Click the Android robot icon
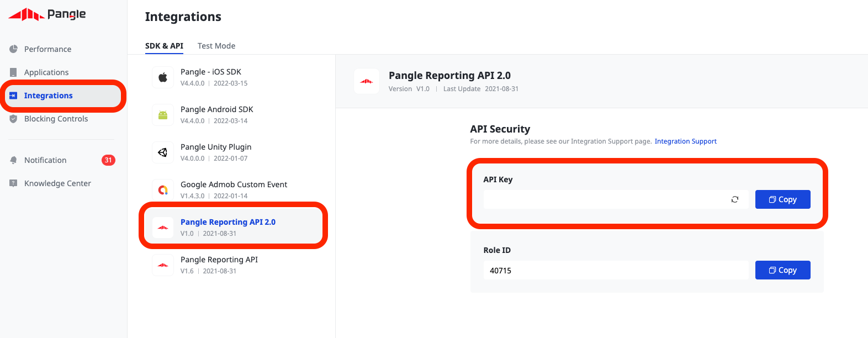The height and width of the screenshot is (338, 868). click(163, 115)
